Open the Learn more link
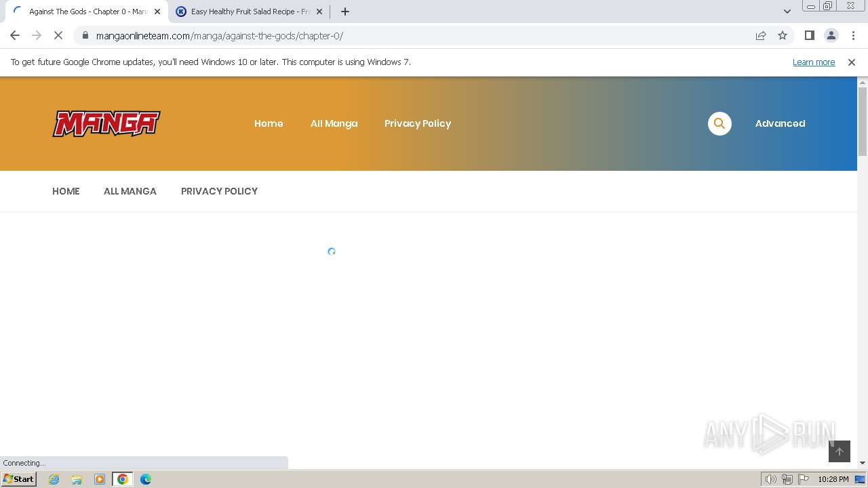Viewport: 868px width, 488px height. point(814,62)
